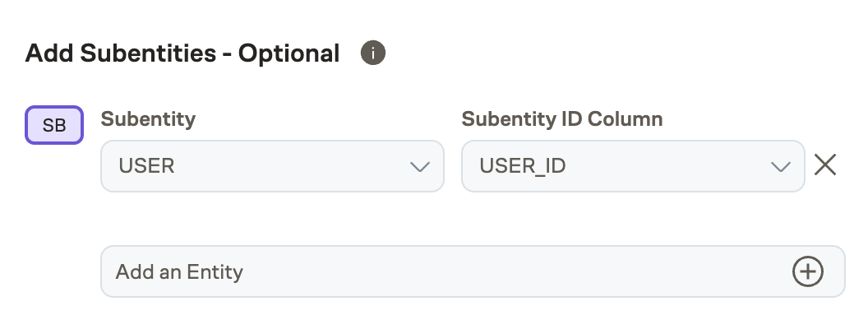Click the SB letters inside the badge
The height and width of the screenshot is (329, 868).
(54, 127)
